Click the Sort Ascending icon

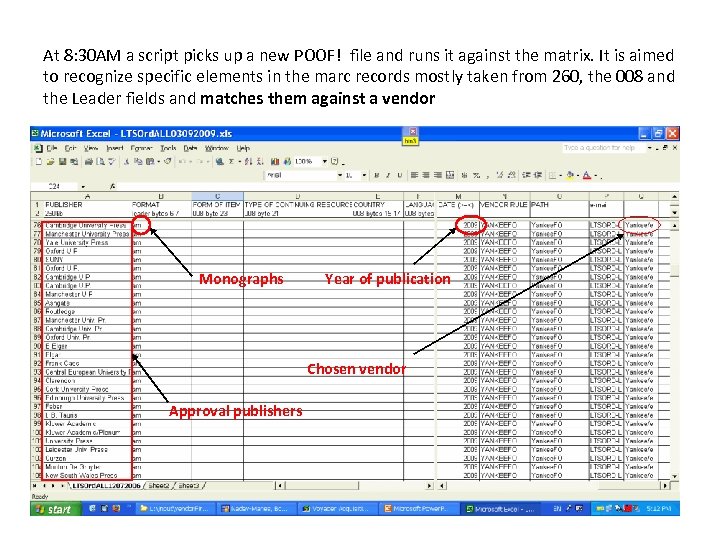[x=248, y=162]
